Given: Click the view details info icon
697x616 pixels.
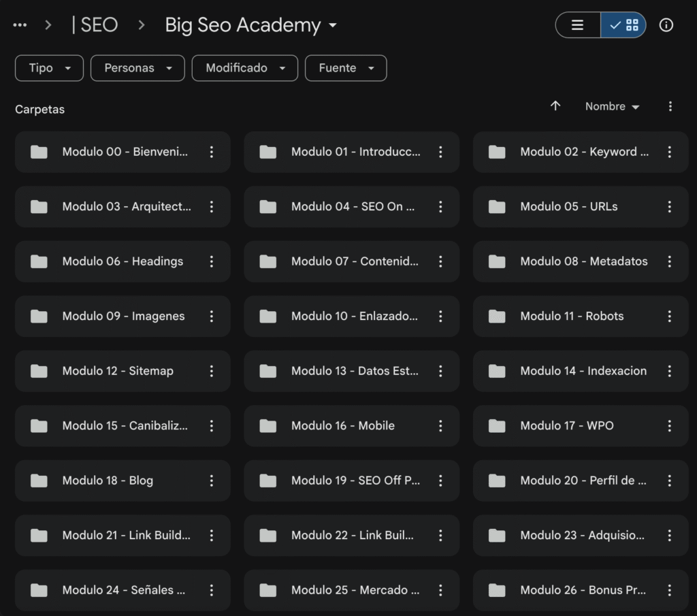Looking at the screenshot, I should [x=666, y=25].
